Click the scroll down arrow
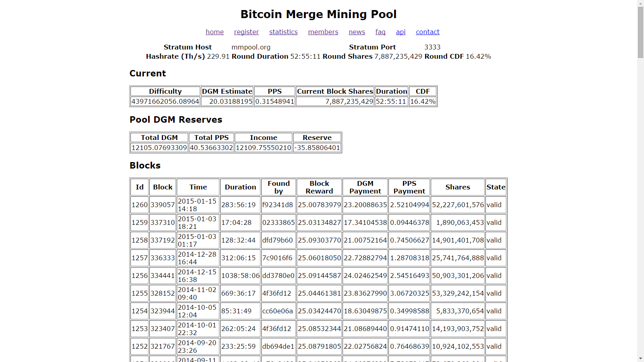Image resolution: width=644 pixels, height=362 pixels. coord(640,358)
